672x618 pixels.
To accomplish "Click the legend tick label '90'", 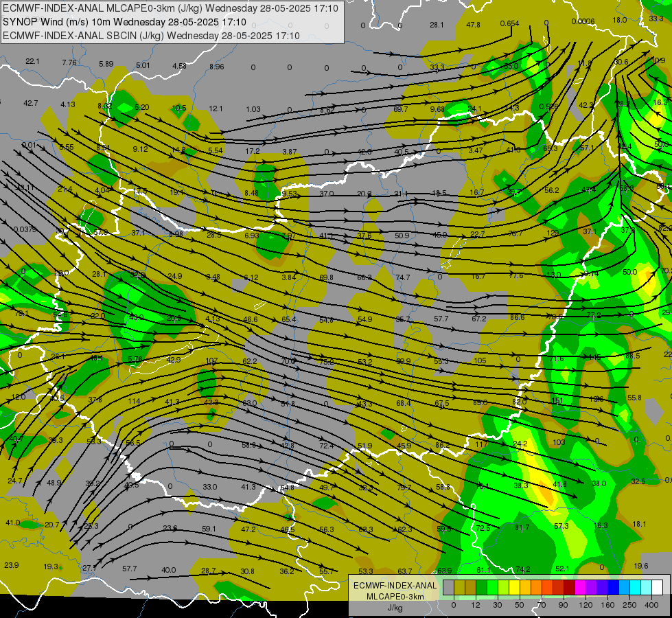I will pos(564,605).
